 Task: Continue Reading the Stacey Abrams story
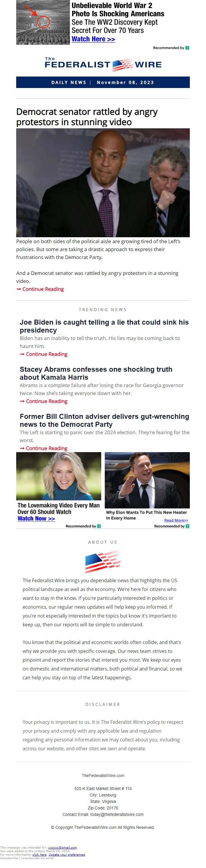[x=46, y=401]
